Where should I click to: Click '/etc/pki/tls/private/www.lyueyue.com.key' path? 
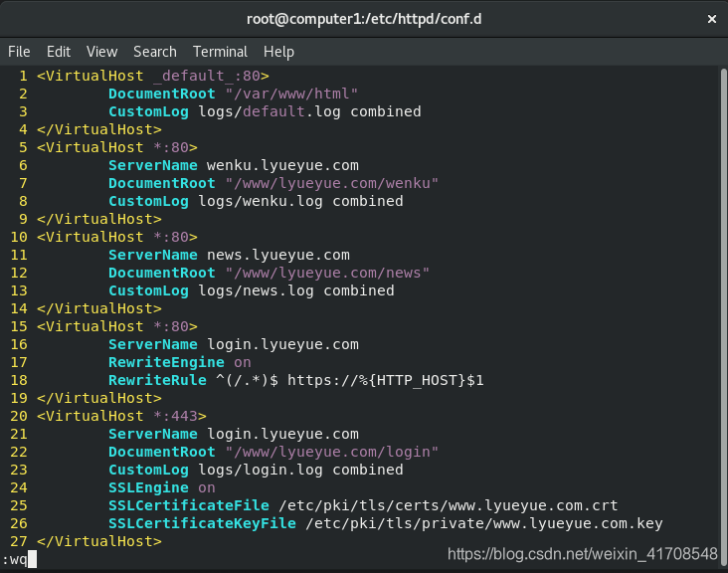point(483,524)
